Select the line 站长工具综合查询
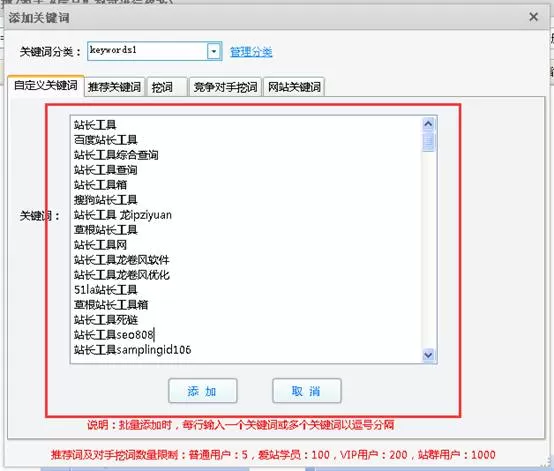 pyautogui.click(x=116, y=155)
